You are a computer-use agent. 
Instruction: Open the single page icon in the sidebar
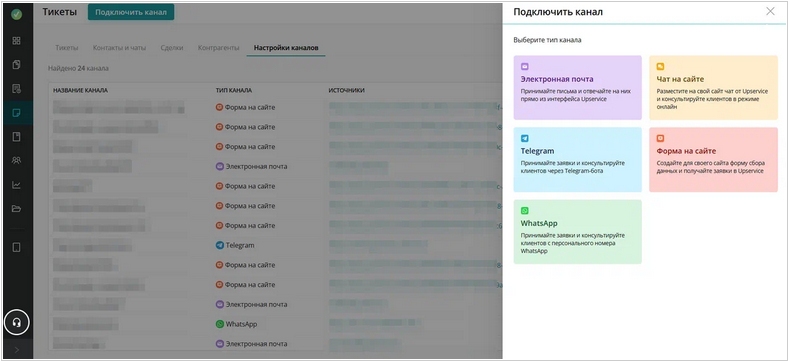click(x=17, y=136)
